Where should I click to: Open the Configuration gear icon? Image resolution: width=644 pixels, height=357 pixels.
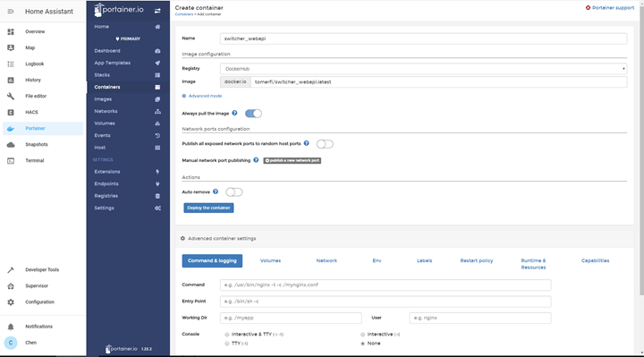[x=11, y=302]
